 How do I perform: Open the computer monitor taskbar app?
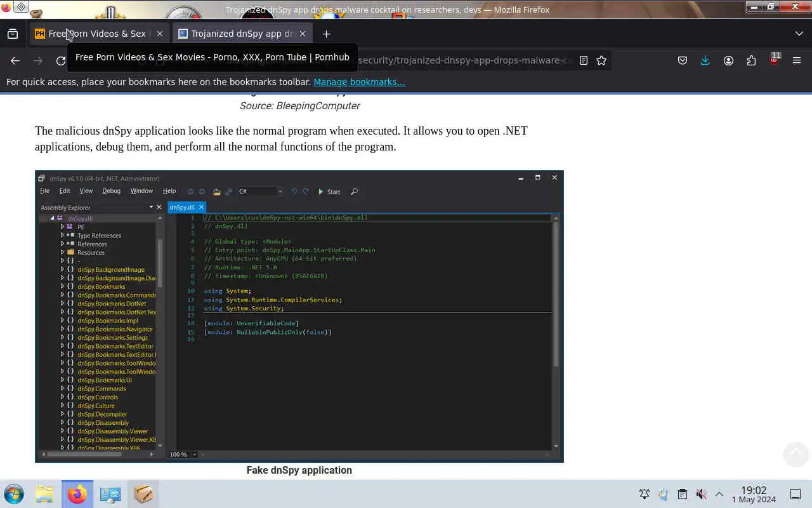pyautogui.click(x=110, y=494)
